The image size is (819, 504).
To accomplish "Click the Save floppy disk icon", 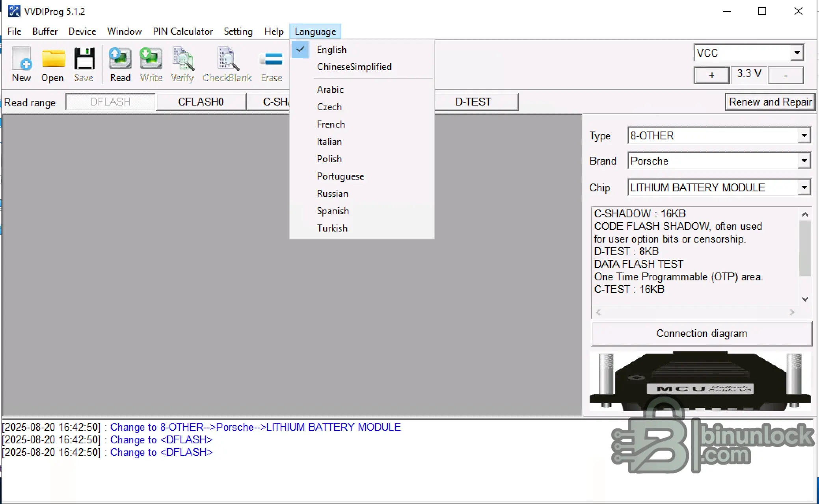I will [x=84, y=59].
